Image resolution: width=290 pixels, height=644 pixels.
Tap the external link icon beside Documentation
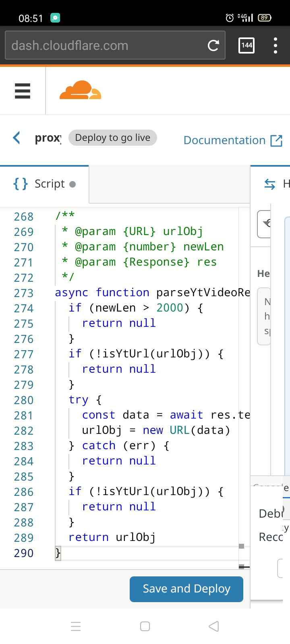tap(276, 140)
